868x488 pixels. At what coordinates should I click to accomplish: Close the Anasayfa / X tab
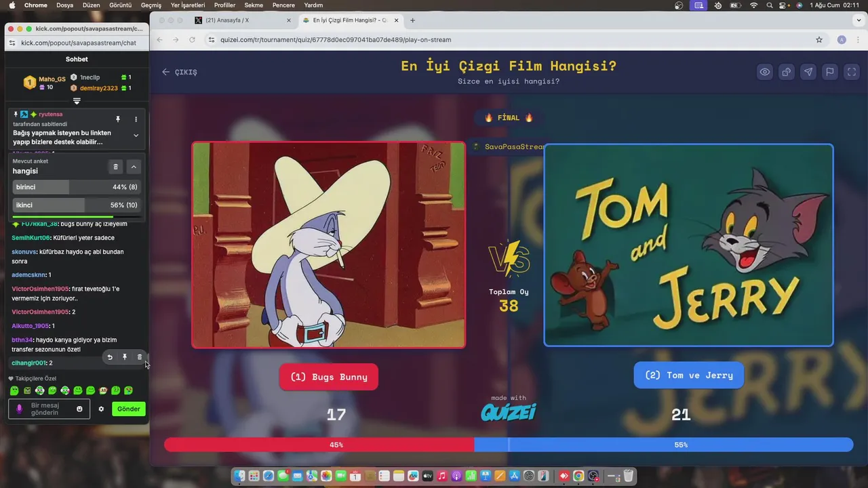click(x=289, y=20)
